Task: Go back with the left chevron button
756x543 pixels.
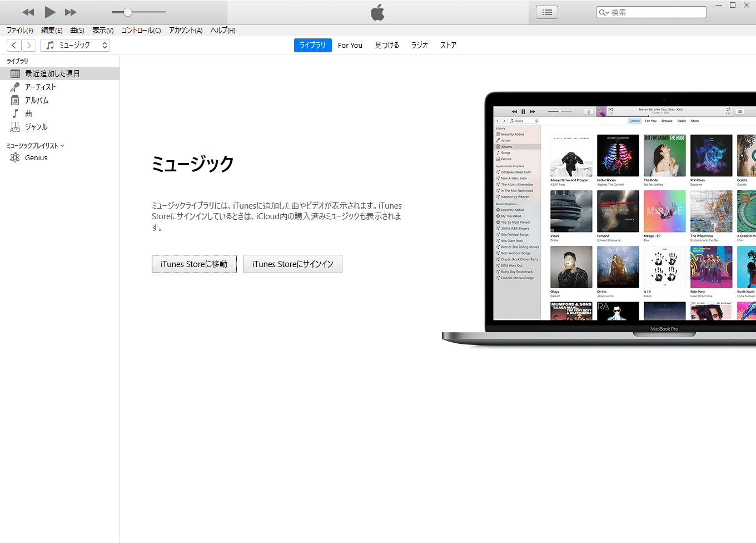Action: coord(14,45)
